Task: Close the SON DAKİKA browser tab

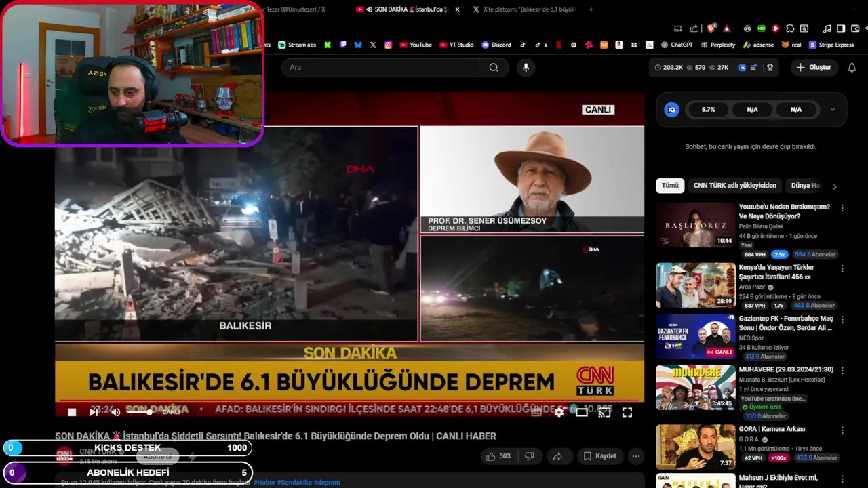Action: point(457,9)
